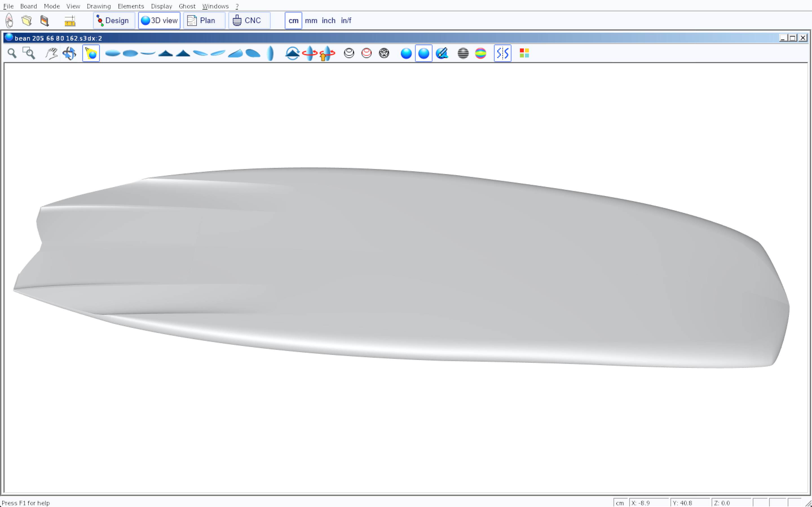The width and height of the screenshot is (812, 507).
Task: Click the Plan mode button
Action: [204, 21]
